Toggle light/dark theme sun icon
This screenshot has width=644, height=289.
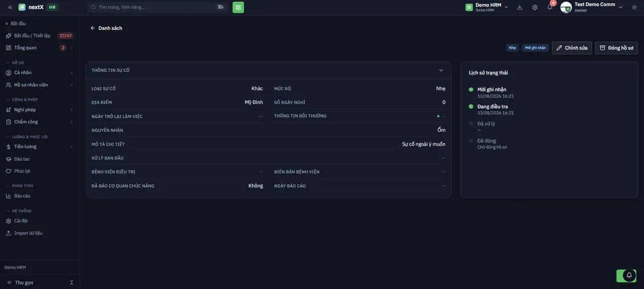click(x=634, y=7)
